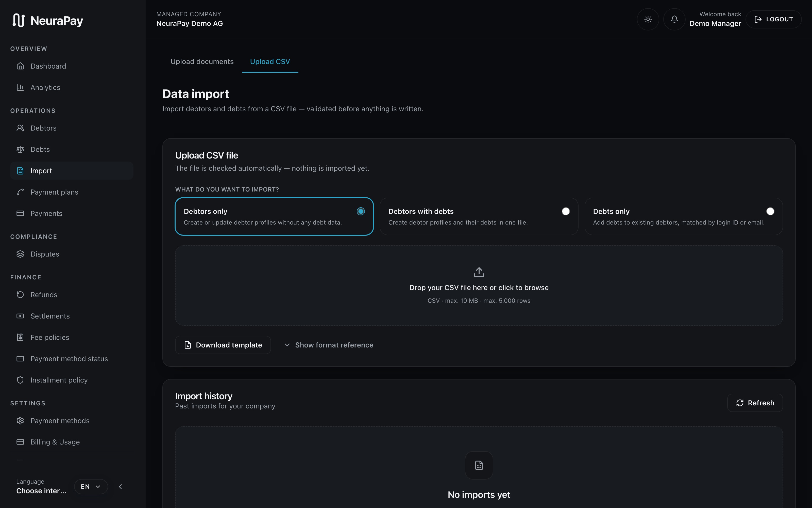The height and width of the screenshot is (508, 812).
Task: Click the Billing & Usage card icon
Action: point(20,442)
